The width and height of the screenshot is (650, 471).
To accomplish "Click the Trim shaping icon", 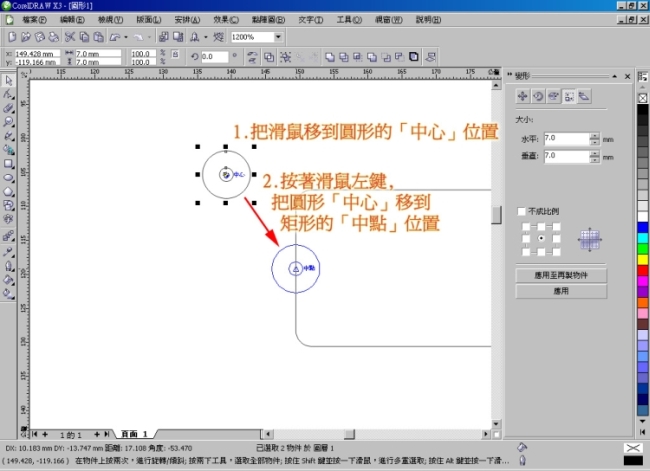I will click(x=344, y=57).
